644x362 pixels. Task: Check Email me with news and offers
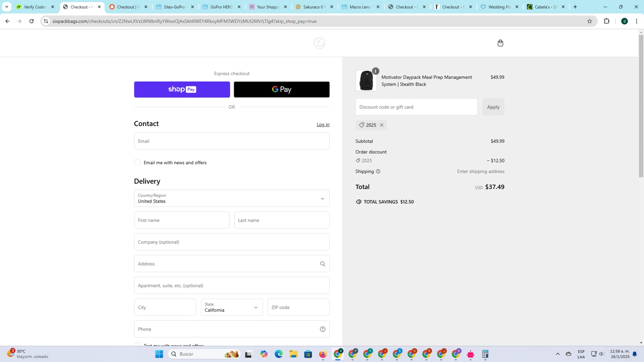[x=137, y=162]
